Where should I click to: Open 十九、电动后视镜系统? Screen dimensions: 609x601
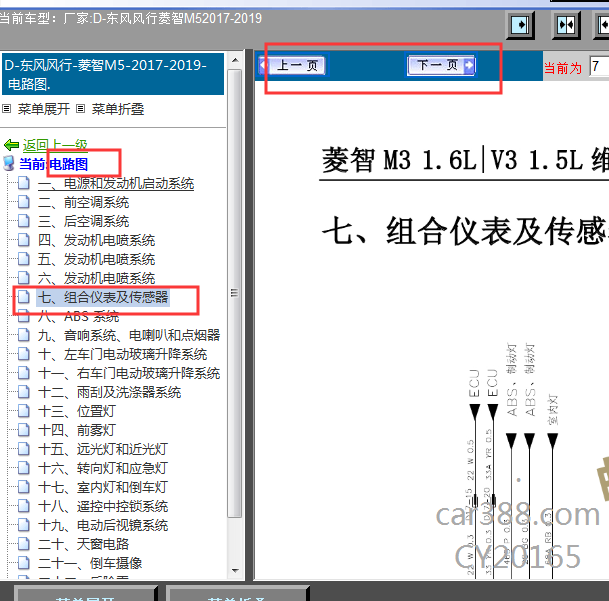point(103,526)
